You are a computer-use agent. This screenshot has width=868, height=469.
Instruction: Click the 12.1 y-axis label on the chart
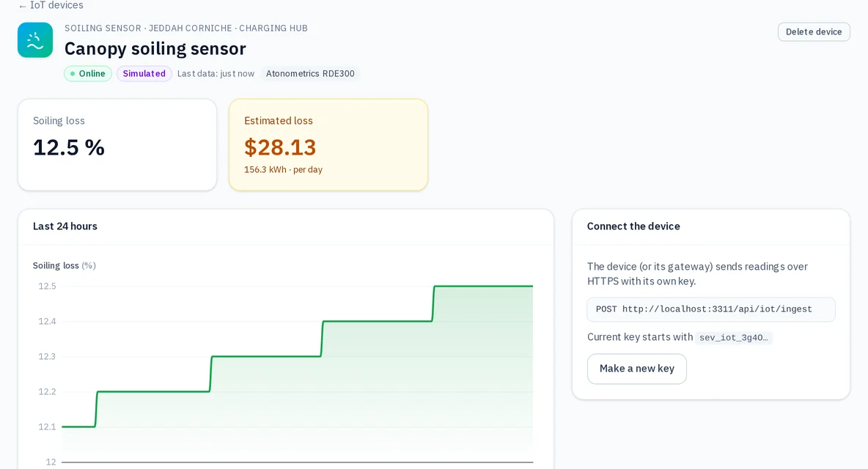coord(47,427)
